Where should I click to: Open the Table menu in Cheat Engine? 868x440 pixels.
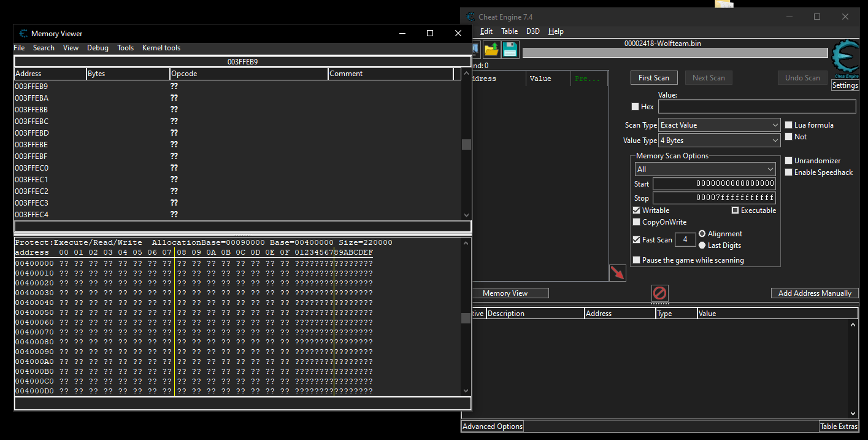point(510,31)
